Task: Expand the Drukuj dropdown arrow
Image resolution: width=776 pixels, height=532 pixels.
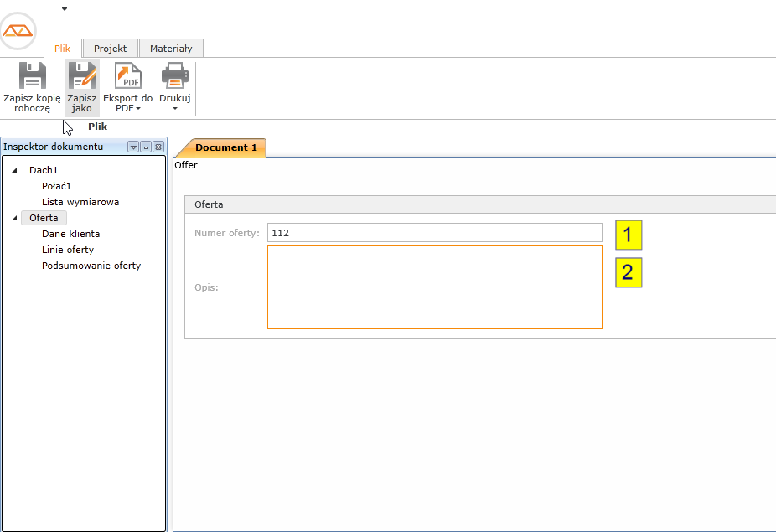Action: [175, 109]
